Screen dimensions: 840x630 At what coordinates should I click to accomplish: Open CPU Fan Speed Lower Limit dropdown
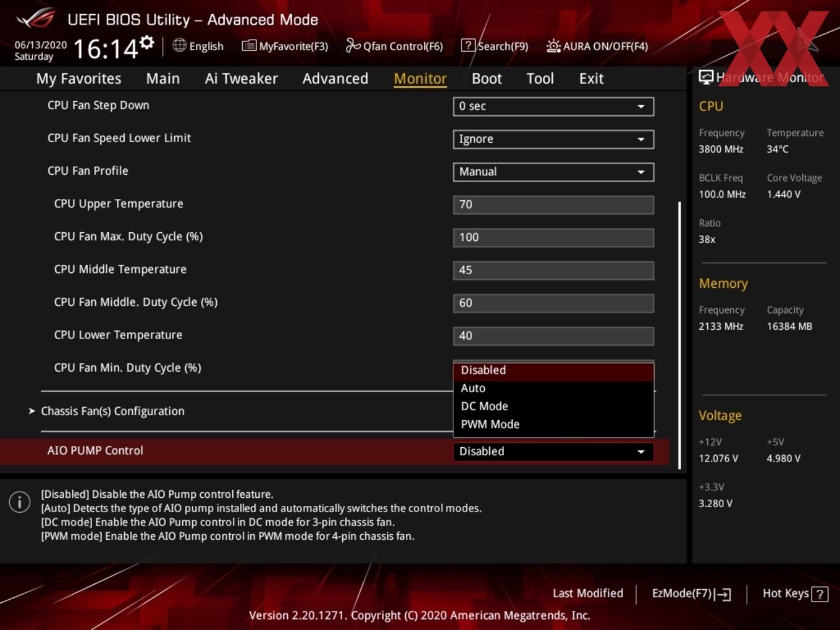pos(553,139)
